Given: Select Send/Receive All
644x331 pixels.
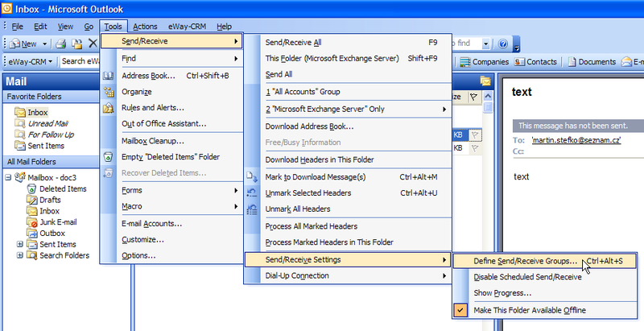Looking at the screenshot, I should point(349,43).
